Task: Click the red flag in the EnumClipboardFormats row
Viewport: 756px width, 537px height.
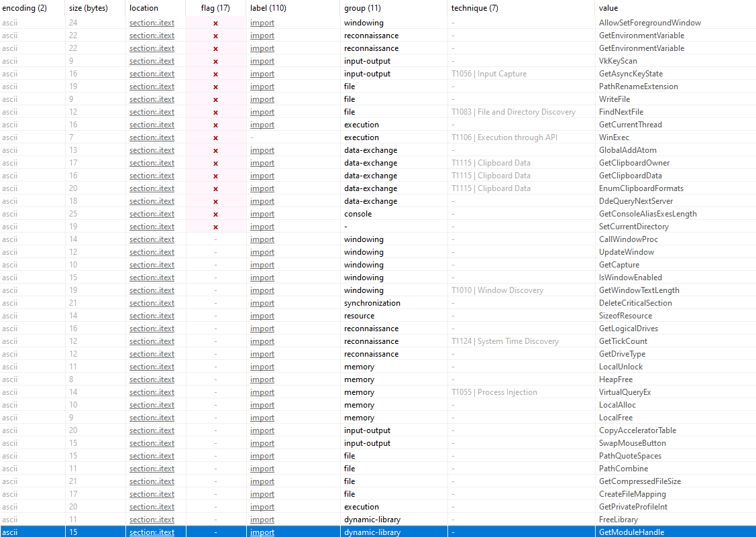Action: 215,188
